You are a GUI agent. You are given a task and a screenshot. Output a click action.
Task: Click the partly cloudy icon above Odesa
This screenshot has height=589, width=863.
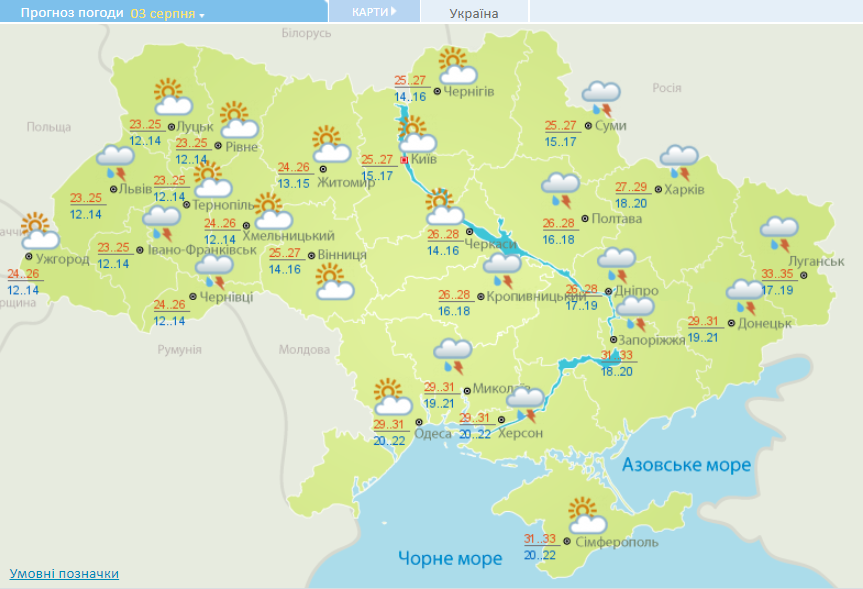390,400
